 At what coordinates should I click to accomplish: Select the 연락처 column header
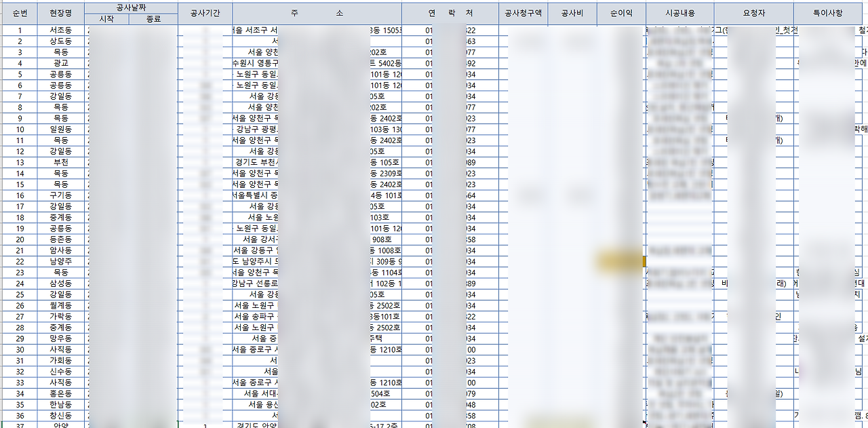click(450, 12)
